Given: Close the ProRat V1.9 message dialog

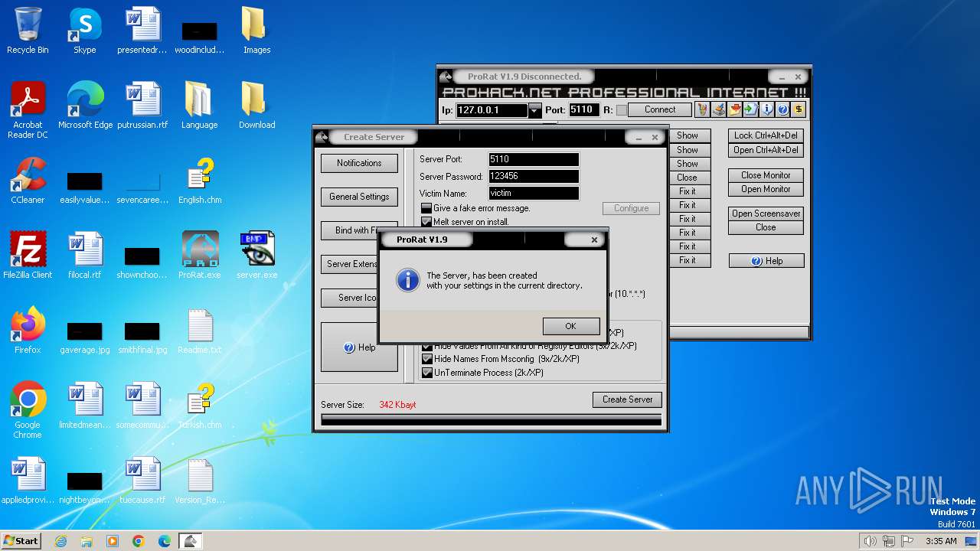Looking at the screenshot, I should 594,240.
